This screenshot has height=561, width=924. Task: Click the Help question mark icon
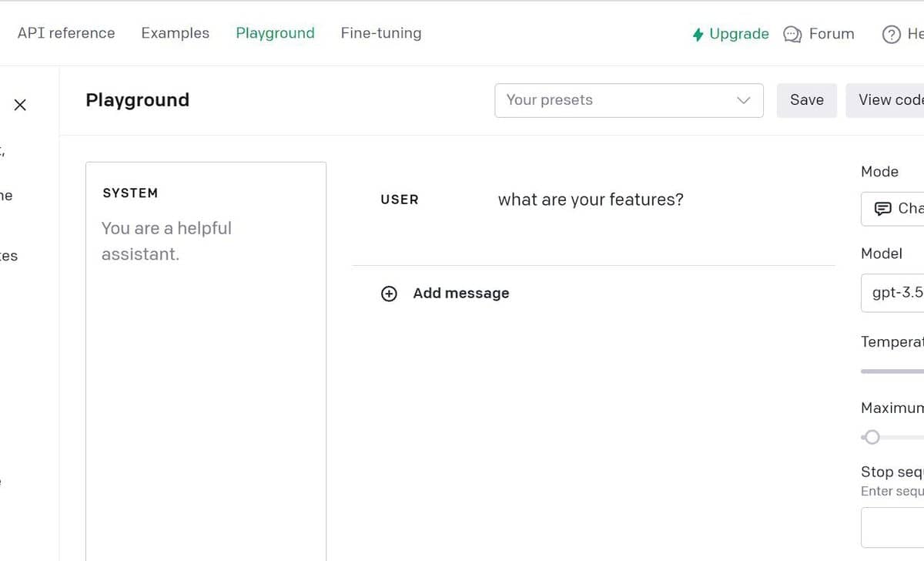[891, 35]
